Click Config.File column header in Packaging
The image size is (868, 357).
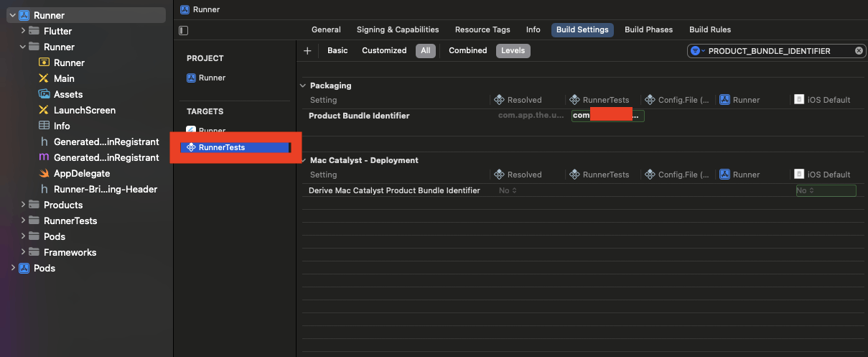[x=677, y=100]
